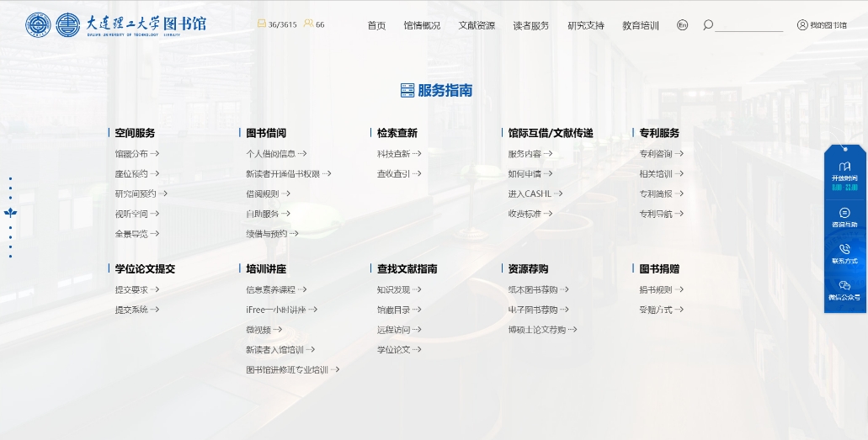Click the search input field in header
The width and height of the screenshot is (868, 440).
click(x=748, y=25)
